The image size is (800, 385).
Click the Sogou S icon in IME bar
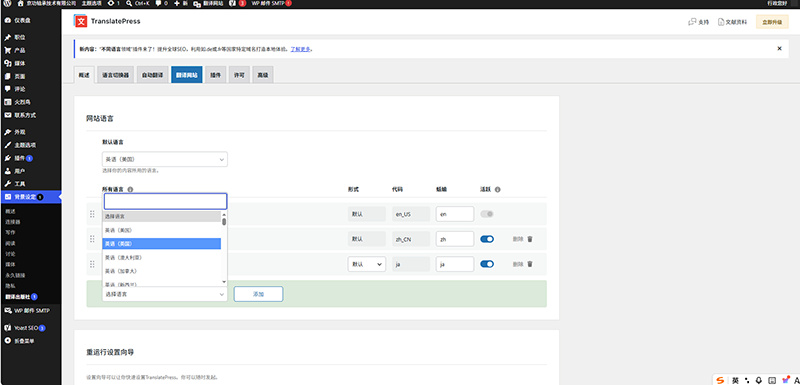pyautogui.click(x=720, y=380)
